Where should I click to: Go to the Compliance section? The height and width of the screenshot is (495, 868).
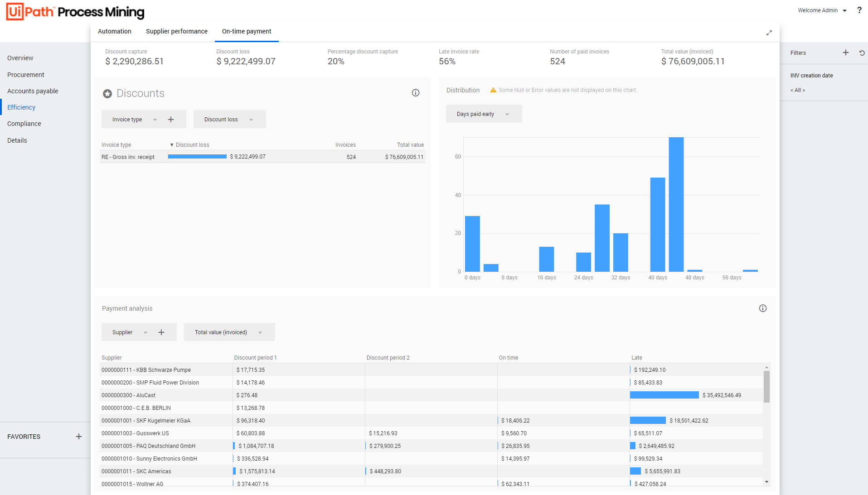[24, 124]
